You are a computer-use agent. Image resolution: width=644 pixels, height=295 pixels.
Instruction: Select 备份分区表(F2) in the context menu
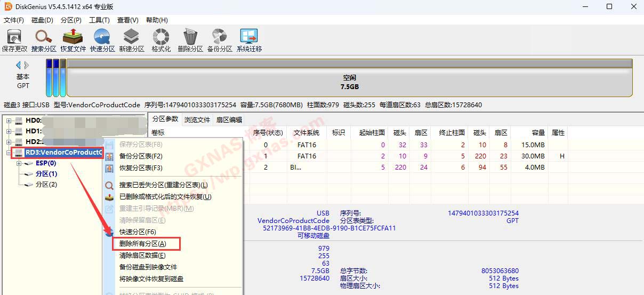coord(141,156)
